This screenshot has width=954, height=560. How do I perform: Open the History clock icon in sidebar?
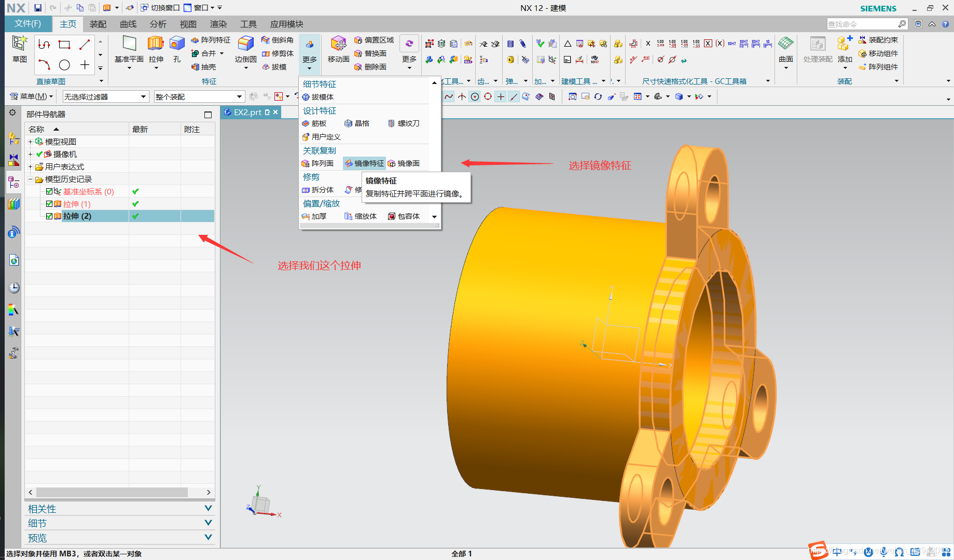[x=14, y=288]
